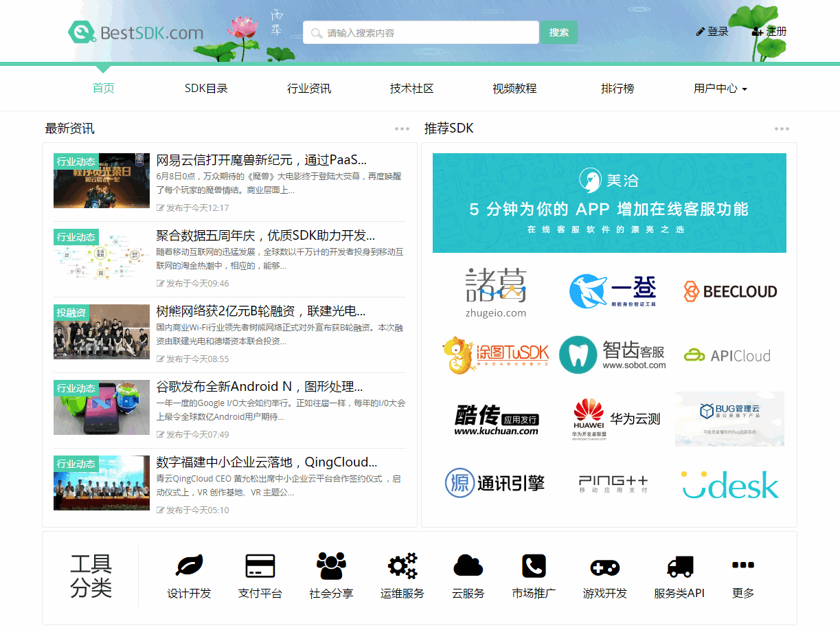Expand the 推荐SDK panel options ellipsis
The width and height of the screenshot is (840, 630).
781,128
